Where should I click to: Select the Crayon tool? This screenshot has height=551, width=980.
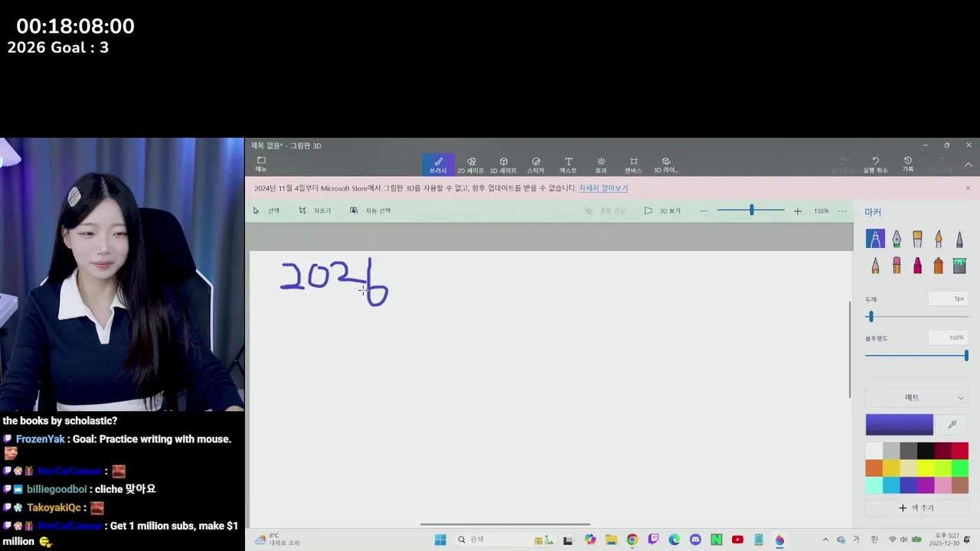point(917,266)
